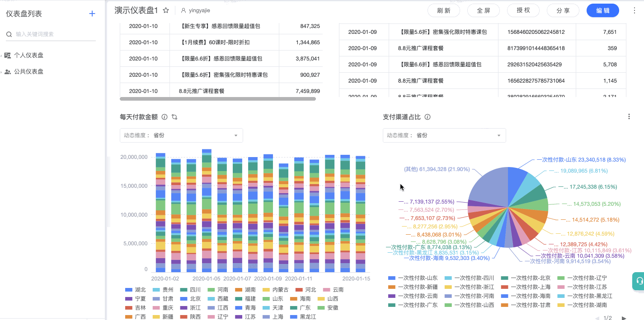Screen dimensions: 644x320
Task: Click the 演示仪表盘1 dashboard title
Action: pyautogui.click(x=136, y=10)
